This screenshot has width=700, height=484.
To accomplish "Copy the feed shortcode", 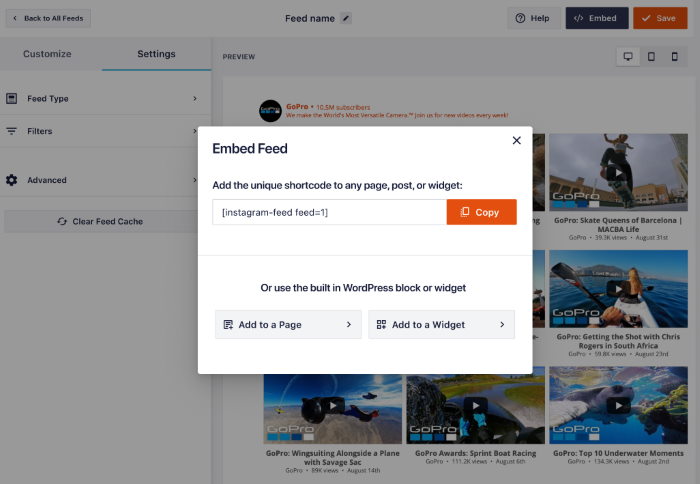I will point(481,212).
